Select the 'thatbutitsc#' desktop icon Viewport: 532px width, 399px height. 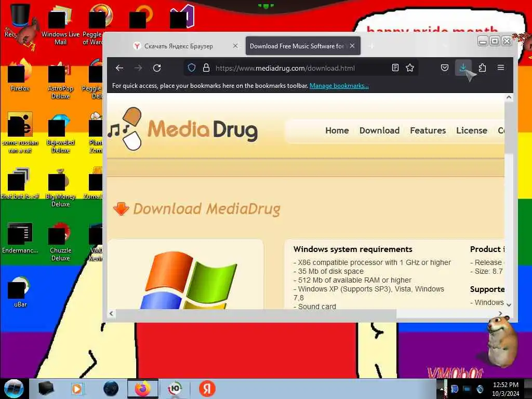click(x=20, y=184)
